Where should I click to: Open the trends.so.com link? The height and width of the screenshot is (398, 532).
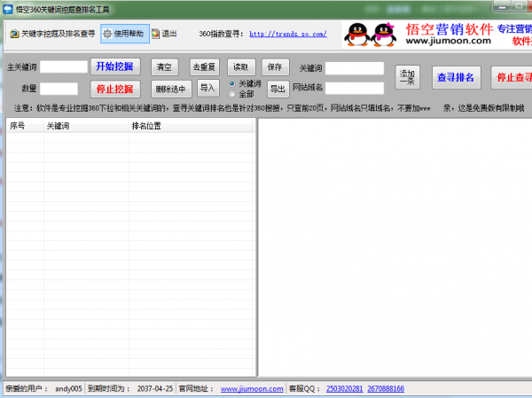pyautogui.click(x=287, y=35)
